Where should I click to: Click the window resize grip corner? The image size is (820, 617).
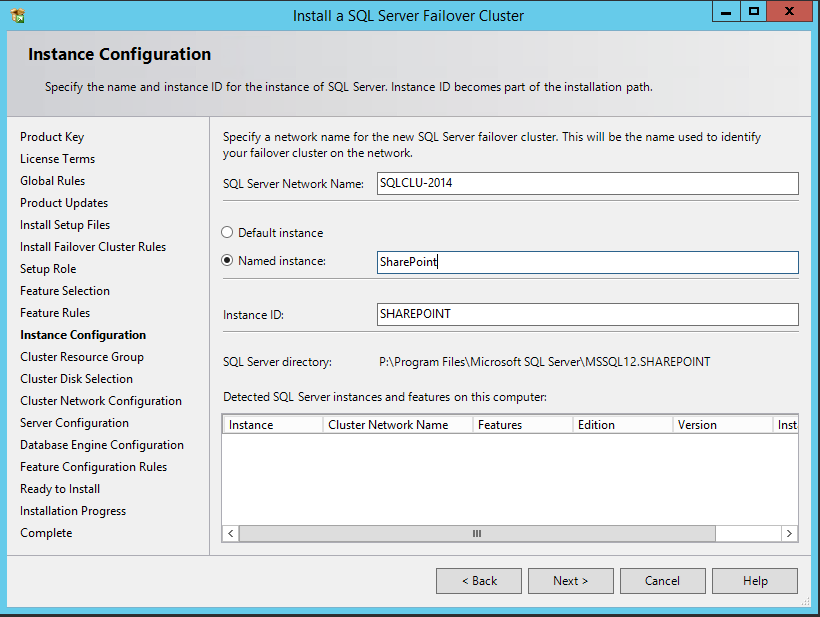(x=805, y=602)
